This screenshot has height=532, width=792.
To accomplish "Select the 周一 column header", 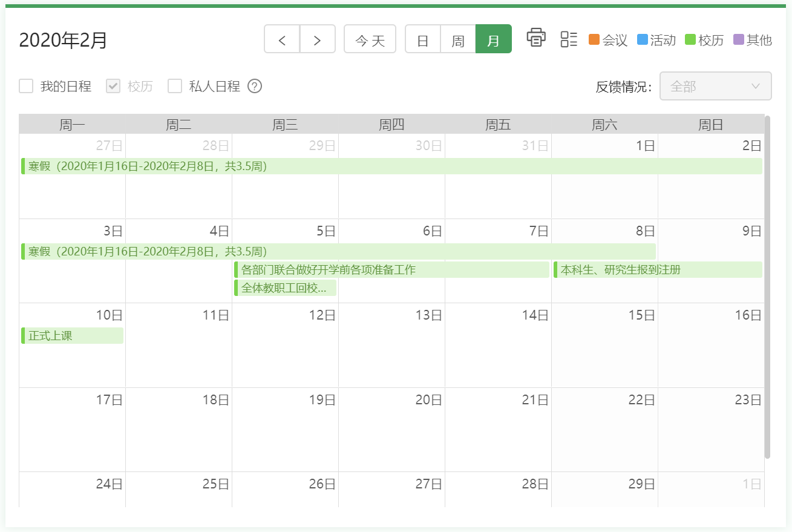I will click(x=72, y=125).
